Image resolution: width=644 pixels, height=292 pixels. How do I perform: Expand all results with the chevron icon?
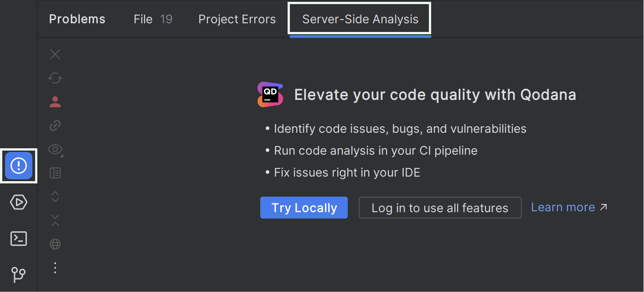pyautogui.click(x=55, y=197)
